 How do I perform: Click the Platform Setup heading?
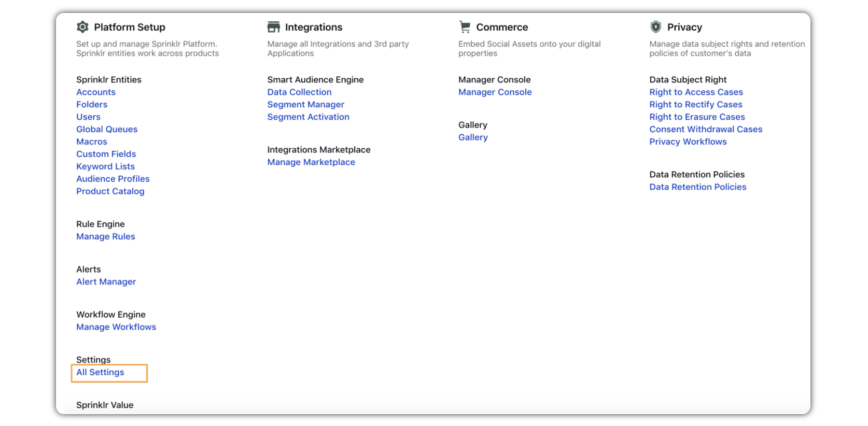130,27
